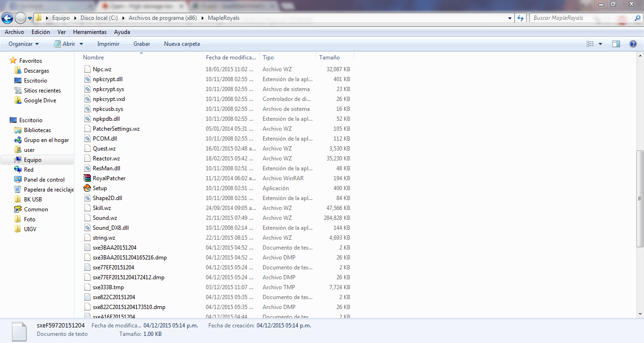Open Escritorio under Favoritos
Image resolution: width=644 pixels, height=343 pixels.
pyautogui.click(x=35, y=81)
